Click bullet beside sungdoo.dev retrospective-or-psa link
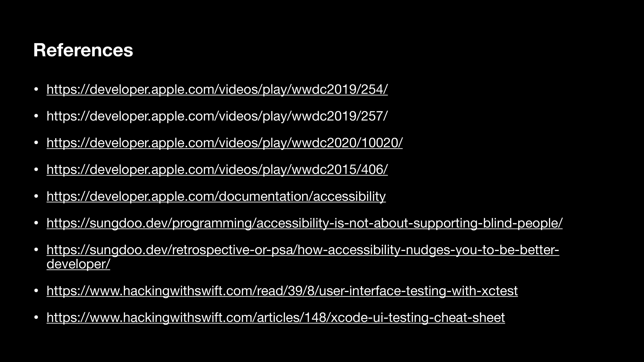The height and width of the screenshot is (362, 644). (x=36, y=250)
